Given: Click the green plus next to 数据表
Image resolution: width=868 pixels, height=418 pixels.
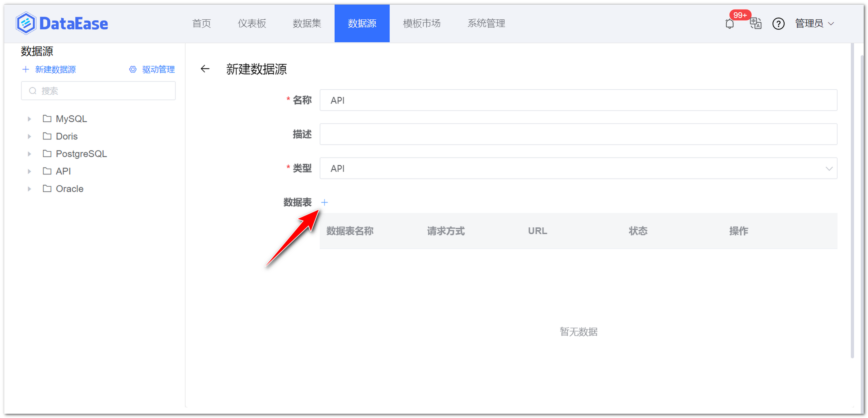Looking at the screenshot, I should [325, 202].
